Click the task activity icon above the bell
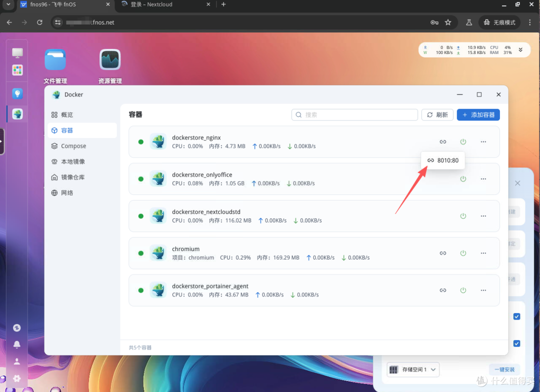 [16, 327]
